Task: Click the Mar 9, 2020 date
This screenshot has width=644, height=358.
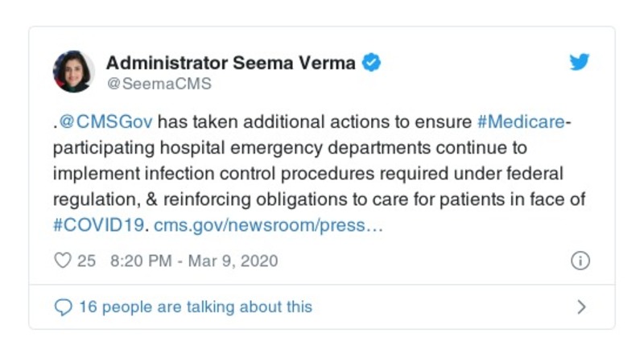Action: click(232, 261)
